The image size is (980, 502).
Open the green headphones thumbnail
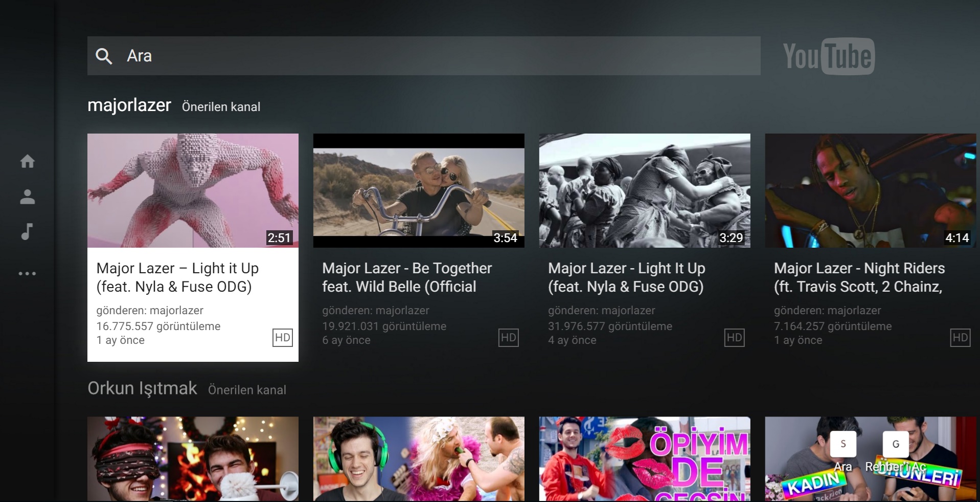(419, 459)
